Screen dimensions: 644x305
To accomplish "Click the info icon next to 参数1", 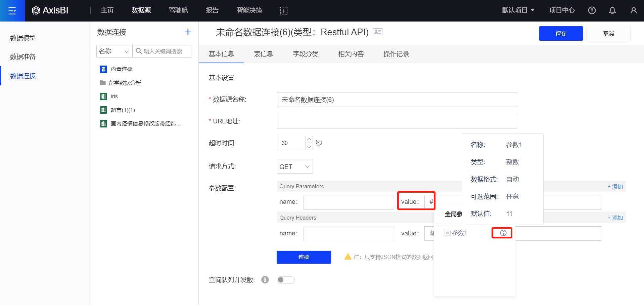I will pyautogui.click(x=503, y=233).
